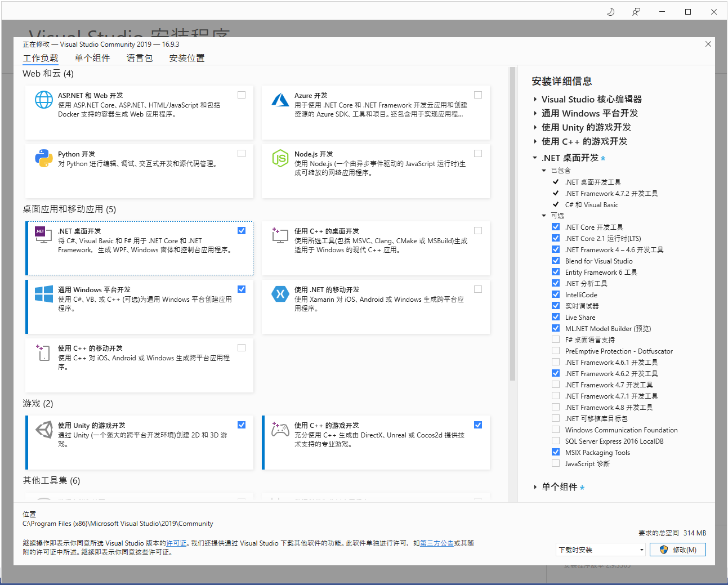The image size is (728, 585).
Task: Uncheck .NET 桌面开发 workload checkbox
Action: coord(242,231)
